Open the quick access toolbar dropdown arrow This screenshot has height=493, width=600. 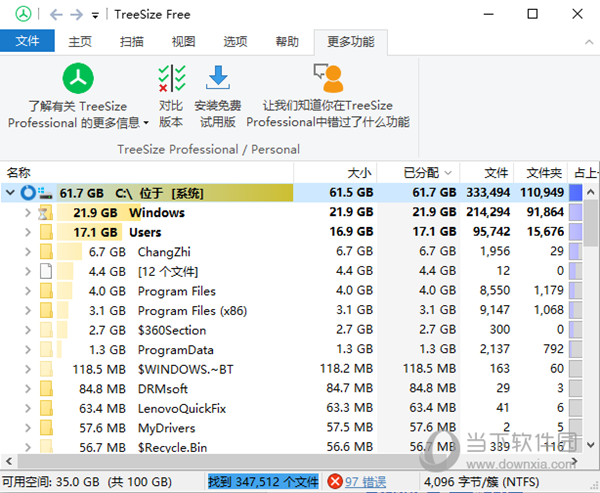pos(95,16)
